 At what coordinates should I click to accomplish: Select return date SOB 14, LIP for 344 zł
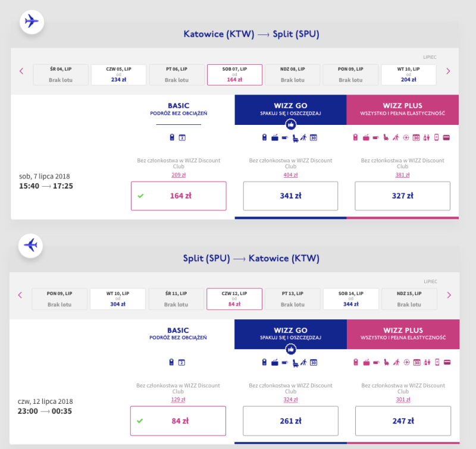[350, 299]
